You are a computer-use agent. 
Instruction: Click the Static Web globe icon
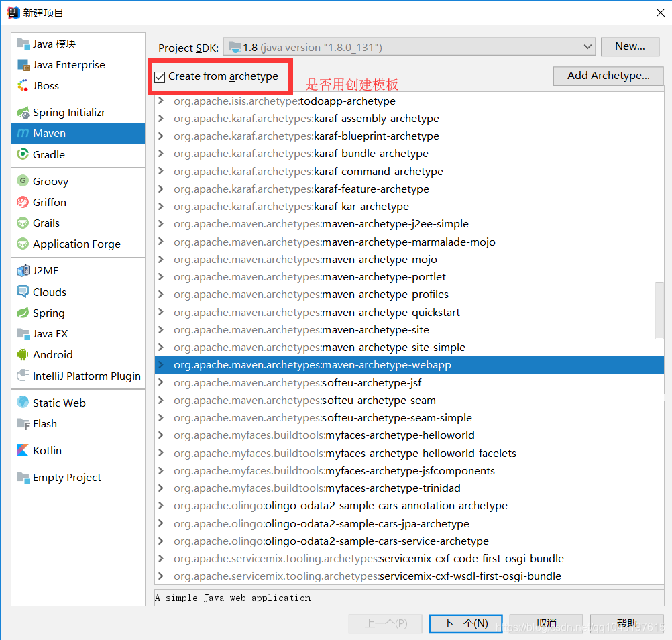(x=23, y=403)
